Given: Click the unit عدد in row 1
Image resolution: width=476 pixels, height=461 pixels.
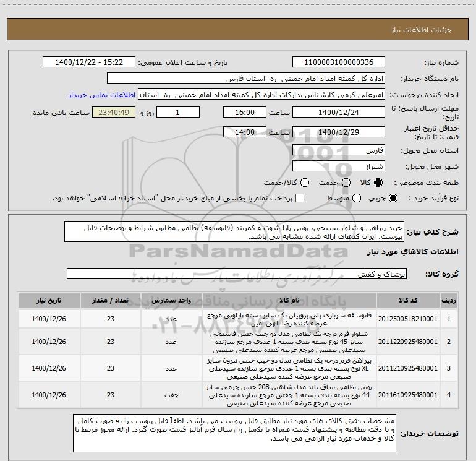Looking at the screenshot, I should tap(171, 319).
